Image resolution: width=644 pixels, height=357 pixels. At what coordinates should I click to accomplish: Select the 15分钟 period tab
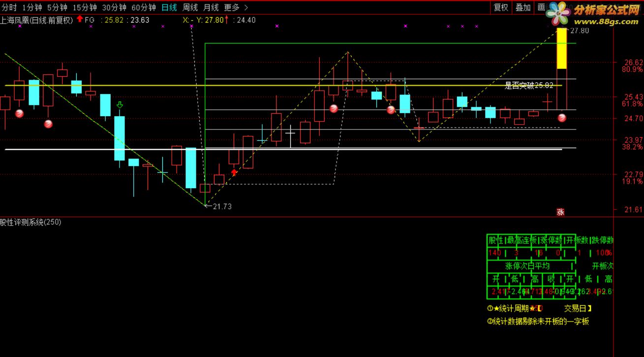pos(85,7)
